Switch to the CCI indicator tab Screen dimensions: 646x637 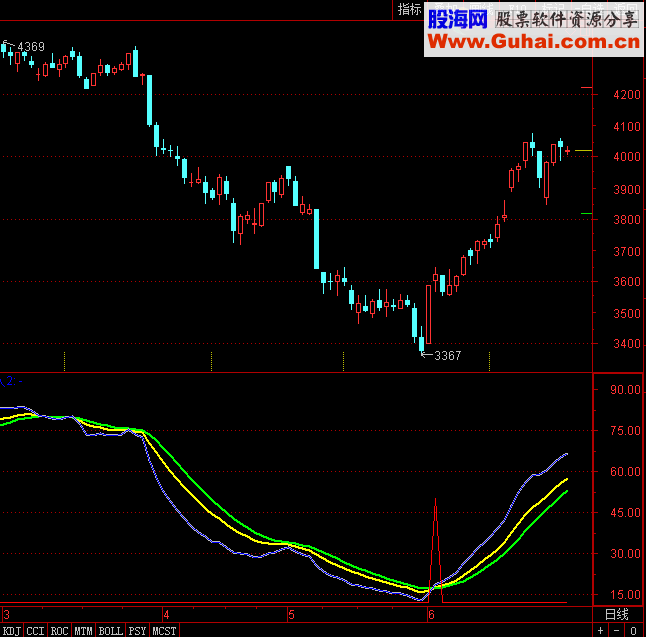35,631
